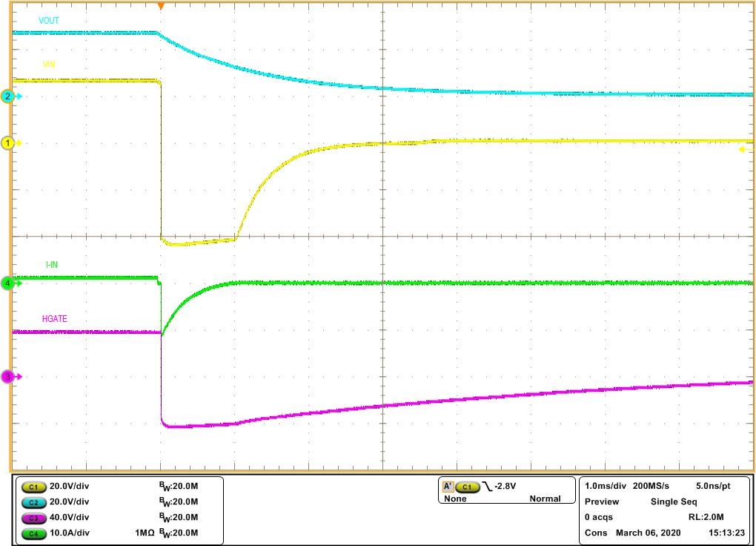Screen dimensions: 756x546
Task: Click channel 1 ground reference marker
Action: (x=9, y=142)
